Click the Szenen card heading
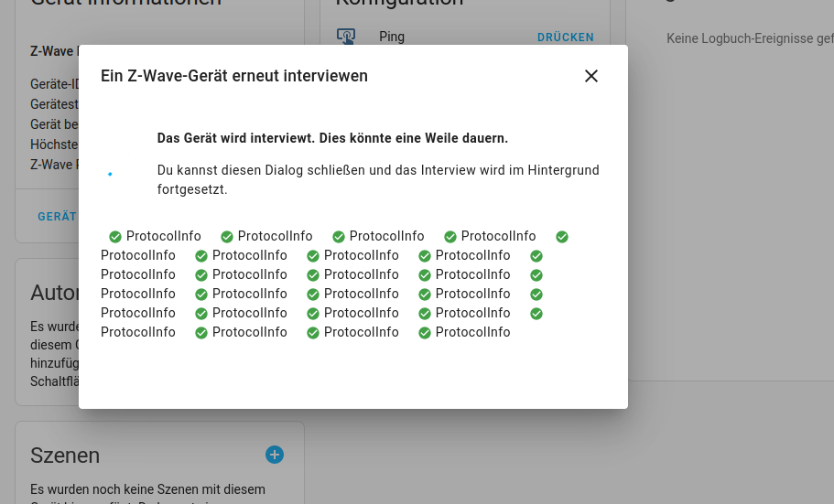This screenshot has height=504, width=834. pos(65,456)
